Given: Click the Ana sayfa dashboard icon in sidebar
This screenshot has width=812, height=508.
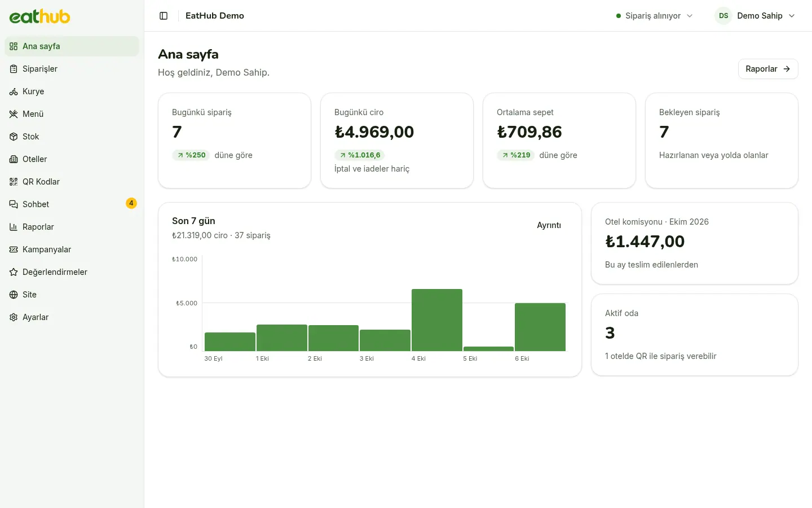Looking at the screenshot, I should (x=14, y=46).
